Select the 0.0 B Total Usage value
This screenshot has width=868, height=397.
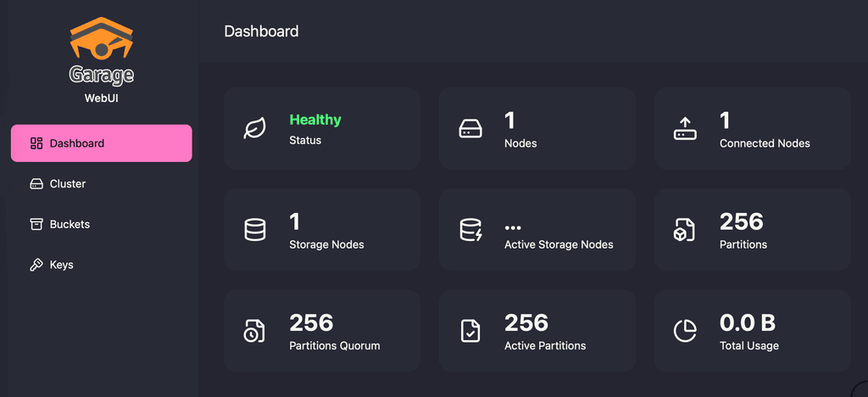coord(747,323)
